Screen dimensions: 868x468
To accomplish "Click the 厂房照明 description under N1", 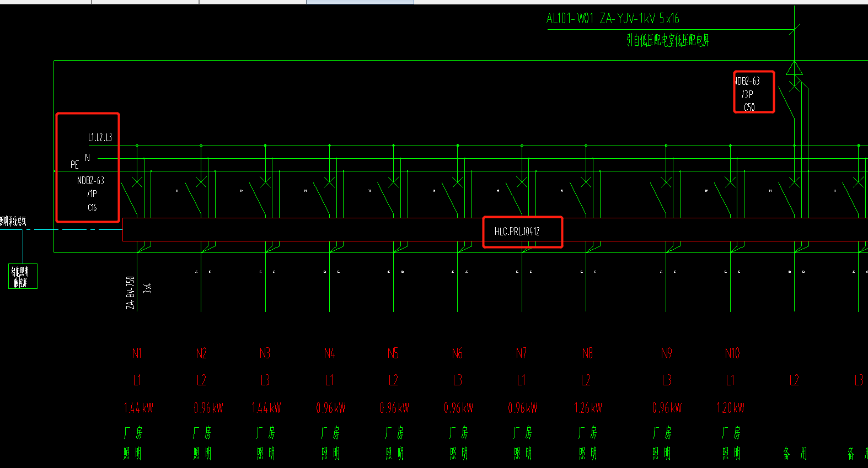I will pos(133,443).
